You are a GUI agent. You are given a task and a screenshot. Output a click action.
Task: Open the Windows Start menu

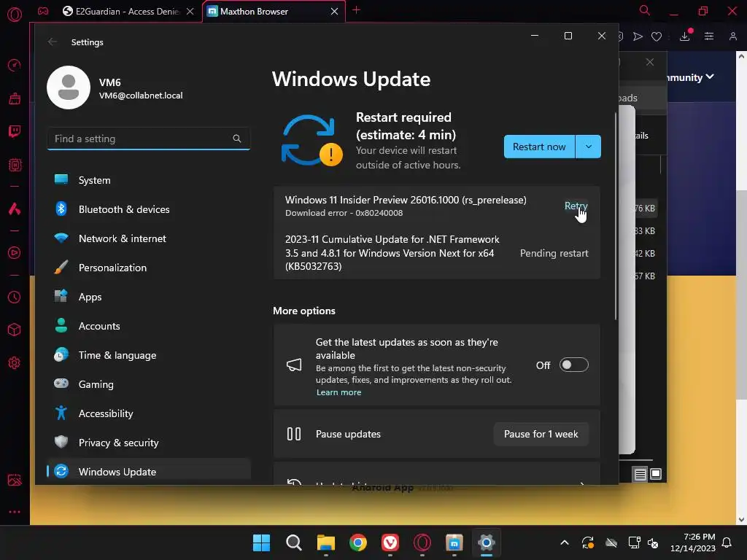pos(261,542)
